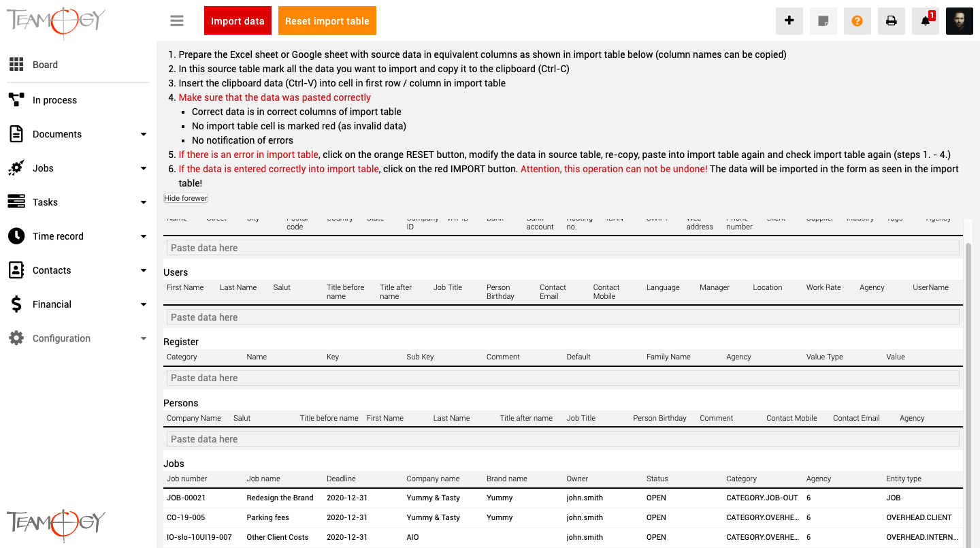This screenshot has height=548, width=980.
Task: Expand the Financial menu arrow
Action: (144, 304)
